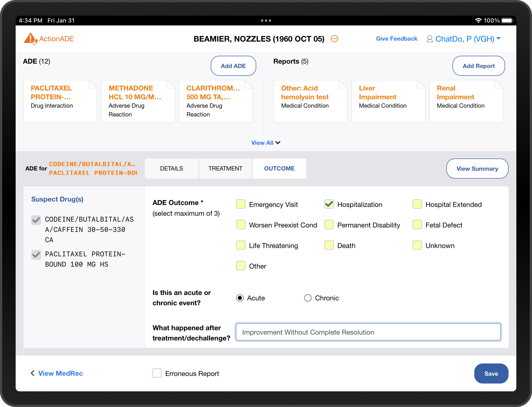Switch to the TREATMENT tab

(x=225, y=169)
